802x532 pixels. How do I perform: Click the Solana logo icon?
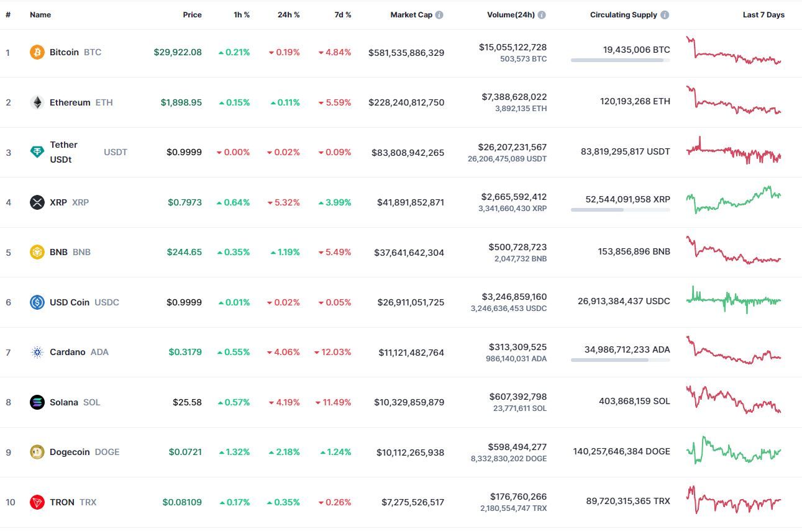click(37, 402)
